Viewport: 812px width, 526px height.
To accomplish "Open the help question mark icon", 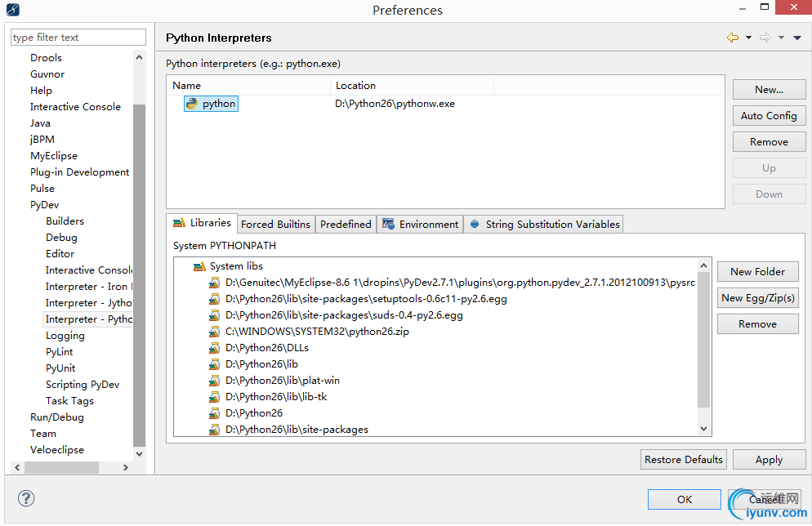I will point(26,498).
